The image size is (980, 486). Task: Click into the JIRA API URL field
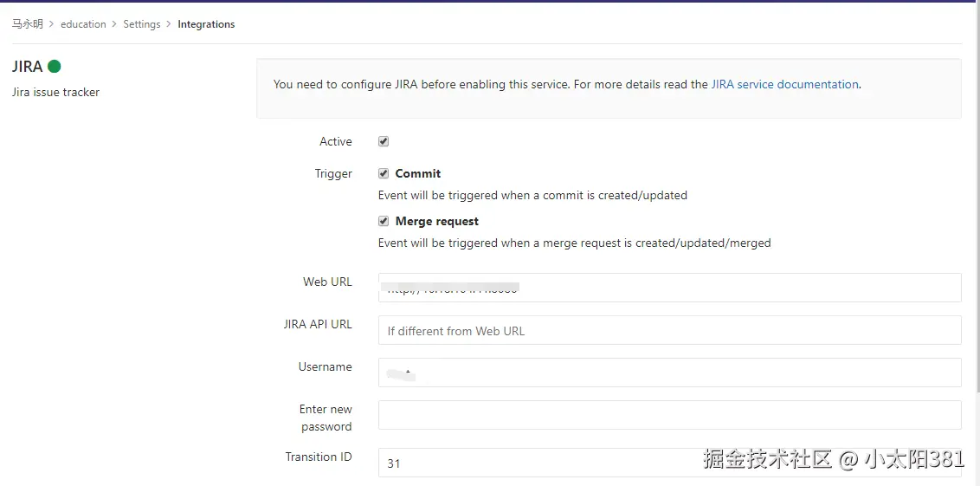pyautogui.click(x=669, y=330)
